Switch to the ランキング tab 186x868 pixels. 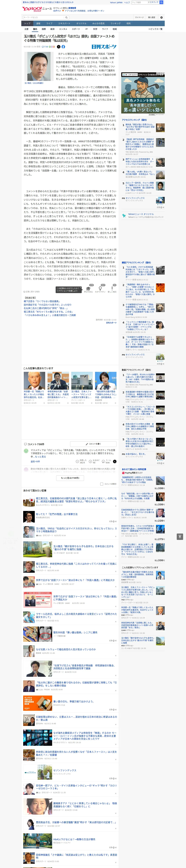click(x=115, y=23)
